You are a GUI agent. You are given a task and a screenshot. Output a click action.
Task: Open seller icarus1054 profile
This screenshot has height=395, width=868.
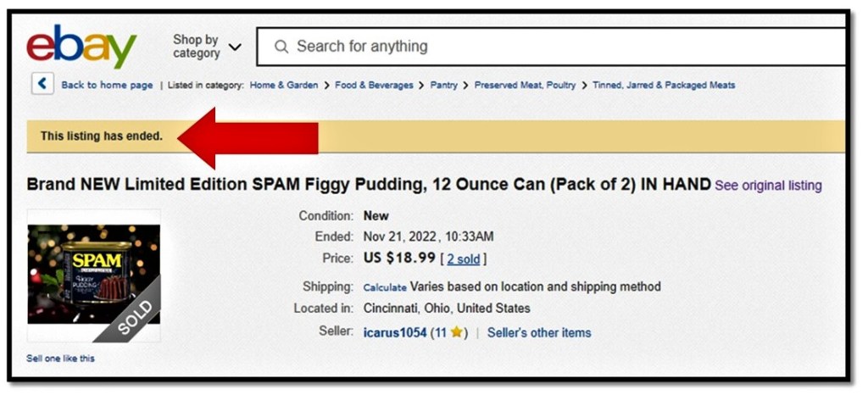tap(395, 332)
